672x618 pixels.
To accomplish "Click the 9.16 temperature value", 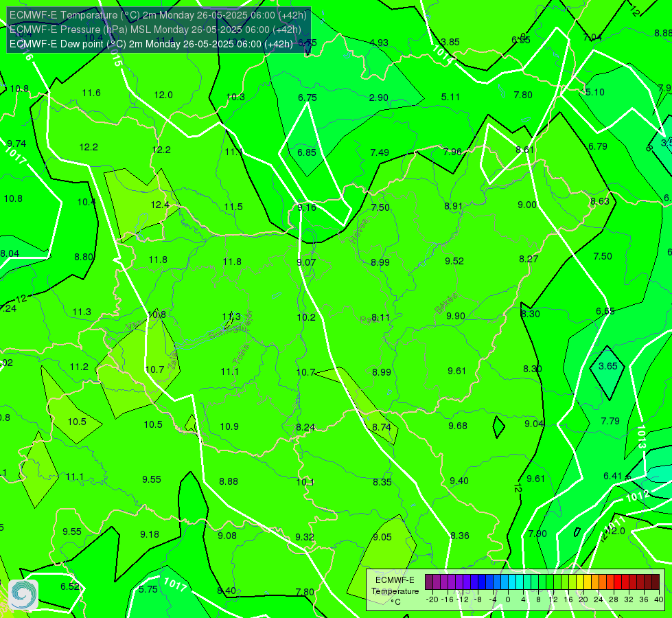I will [306, 207].
